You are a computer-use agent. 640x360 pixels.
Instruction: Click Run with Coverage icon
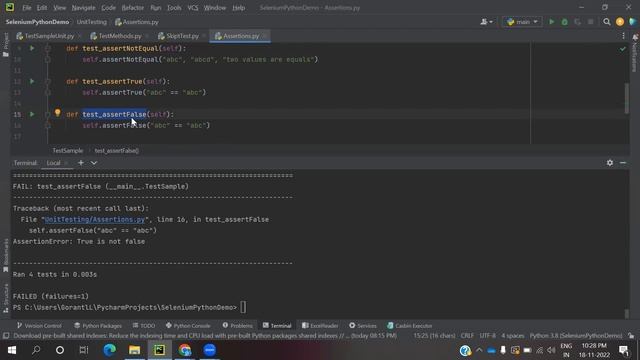578,22
